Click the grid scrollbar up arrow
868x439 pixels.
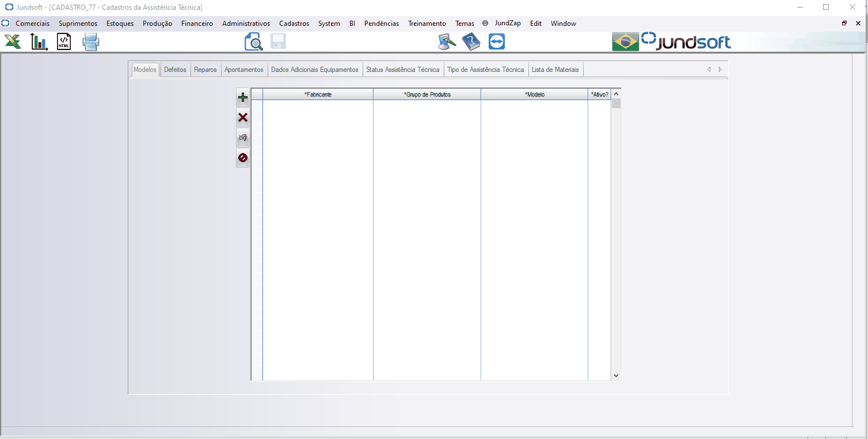[616, 94]
